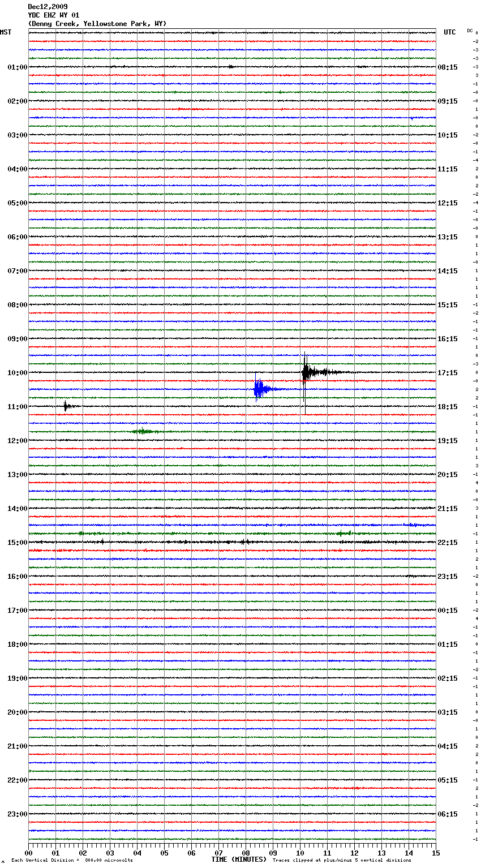Screen dimensions: 481x868
Task: Select the 11:00 MST row label
Action: pos(17,407)
